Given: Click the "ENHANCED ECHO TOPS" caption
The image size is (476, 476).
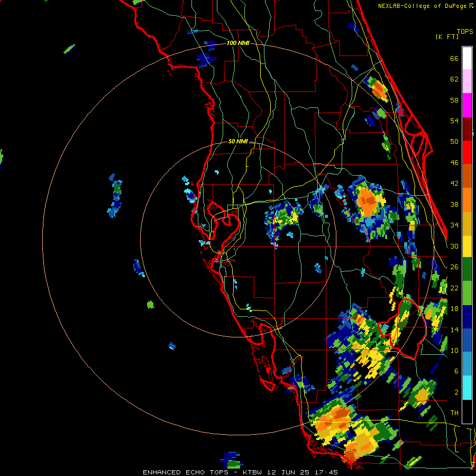Looking at the screenshot, I should (186, 472).
